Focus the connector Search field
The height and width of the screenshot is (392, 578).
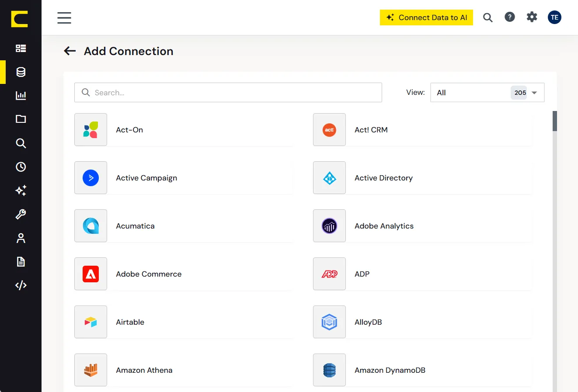pos(228,93)
